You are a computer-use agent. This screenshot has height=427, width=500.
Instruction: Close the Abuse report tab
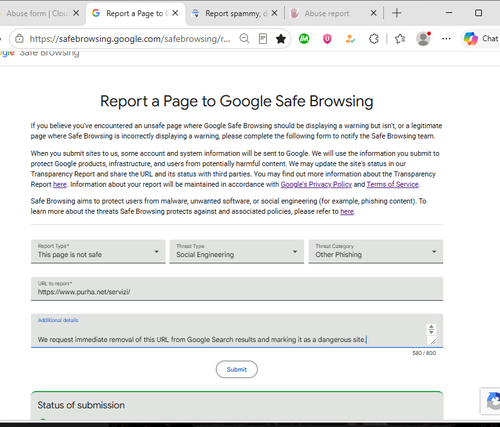374,13
